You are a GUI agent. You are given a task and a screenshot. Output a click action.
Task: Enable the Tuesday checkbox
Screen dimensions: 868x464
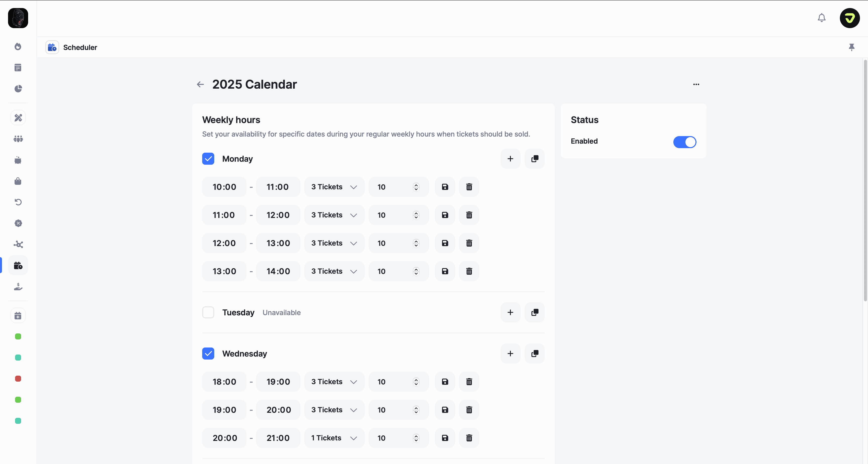(208, 312)
